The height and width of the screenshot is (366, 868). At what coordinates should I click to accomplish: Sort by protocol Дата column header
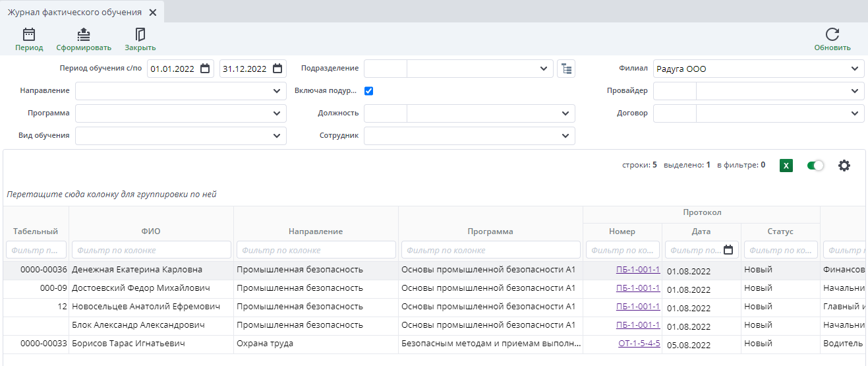(x=701, y=231)
